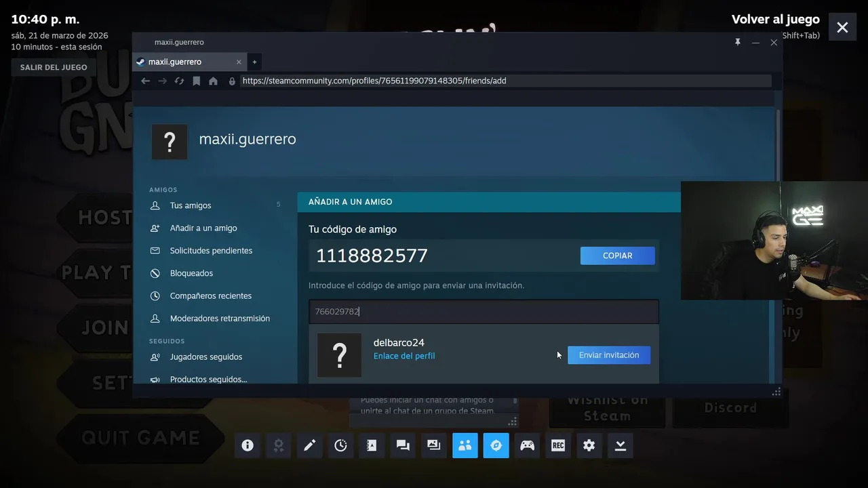The height and width of the screenshot is (488, 868).
Task: Click Volver al juego at top right
Action: click(x=776, y=20)
